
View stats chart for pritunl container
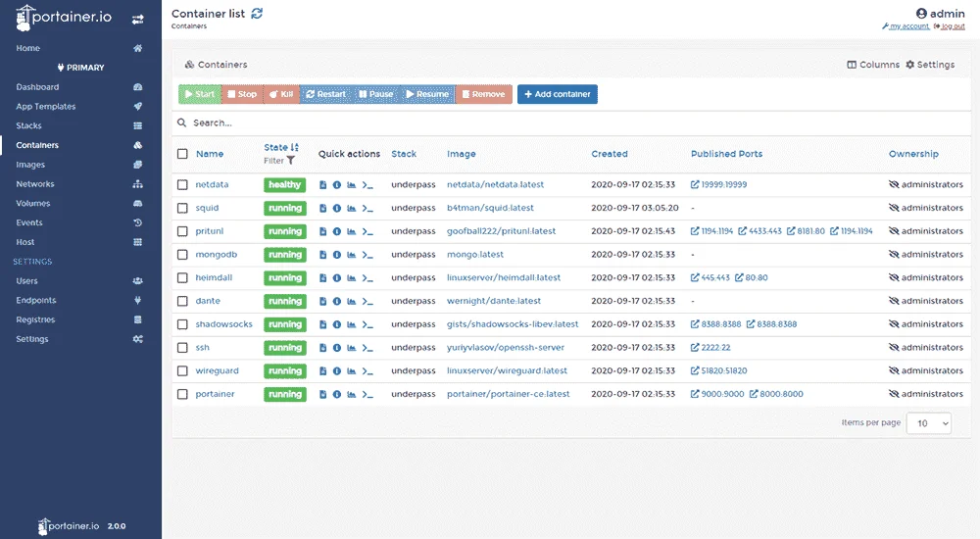click(351, 231)
